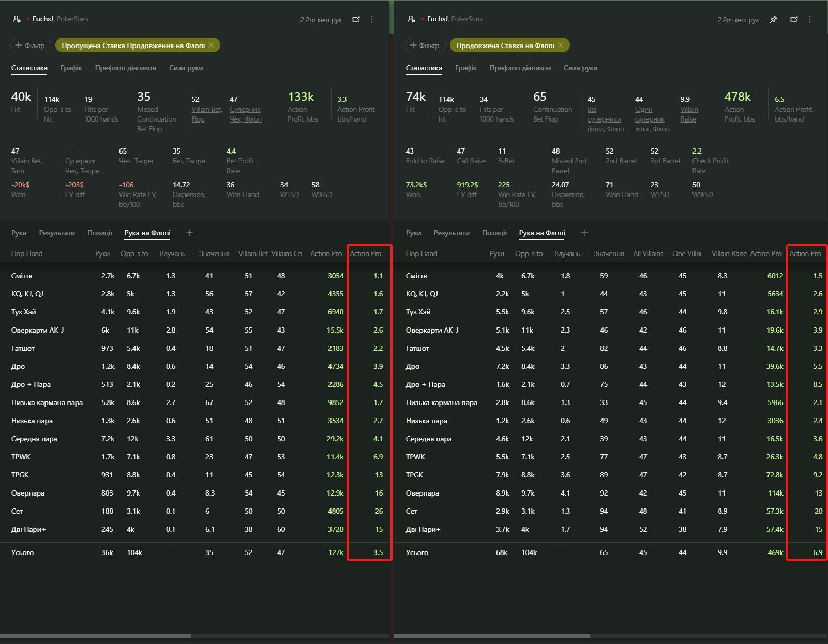828x644 pixels.
Task: Click the Villain Raise stat link in right summary
Action: [x=689, y=114]
